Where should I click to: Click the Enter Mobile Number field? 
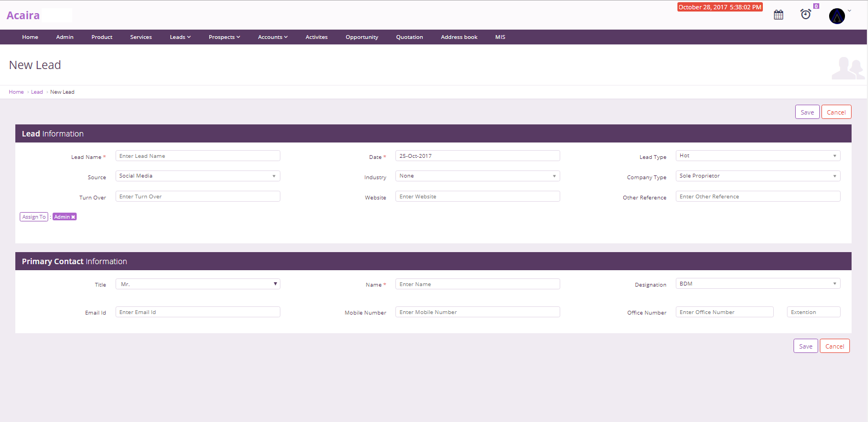477,312
